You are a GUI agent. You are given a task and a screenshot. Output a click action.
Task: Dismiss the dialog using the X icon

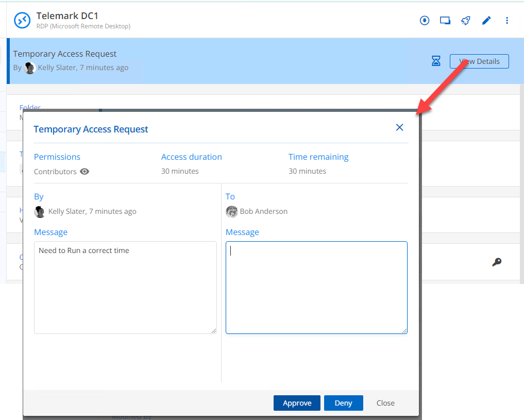point(399,127)
